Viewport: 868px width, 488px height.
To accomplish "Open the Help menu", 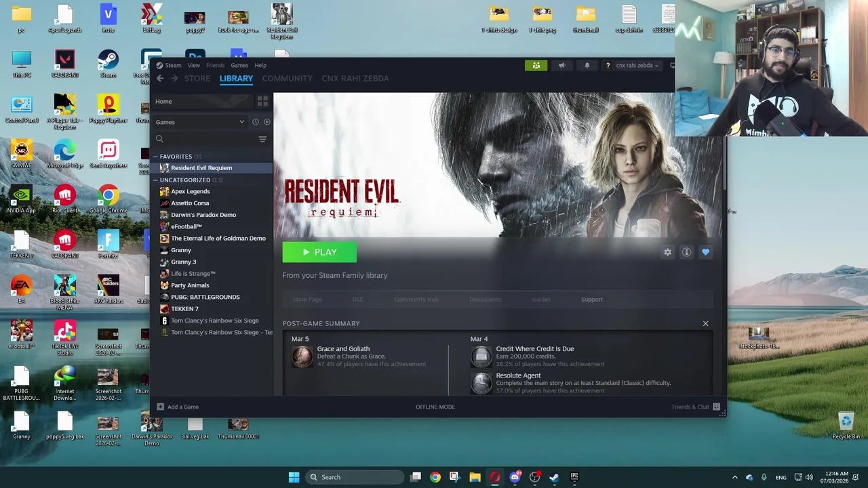I will 260,65.
